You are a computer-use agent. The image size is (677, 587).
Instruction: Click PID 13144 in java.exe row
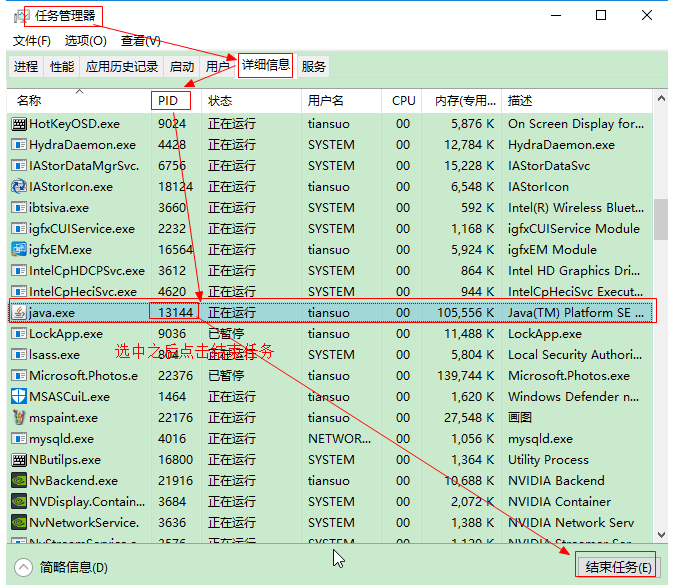click(x=175, y=312)
